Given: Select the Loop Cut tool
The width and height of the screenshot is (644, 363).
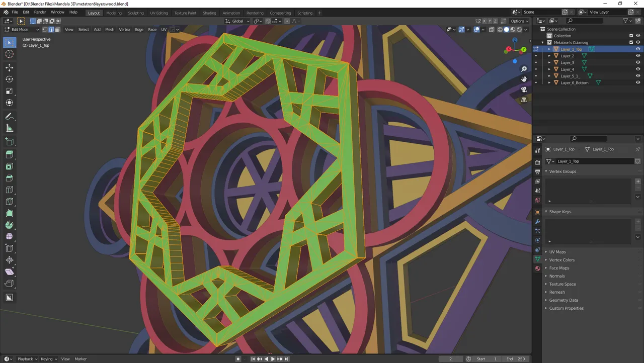Looking at the screenshot, I should coord(9,190).
